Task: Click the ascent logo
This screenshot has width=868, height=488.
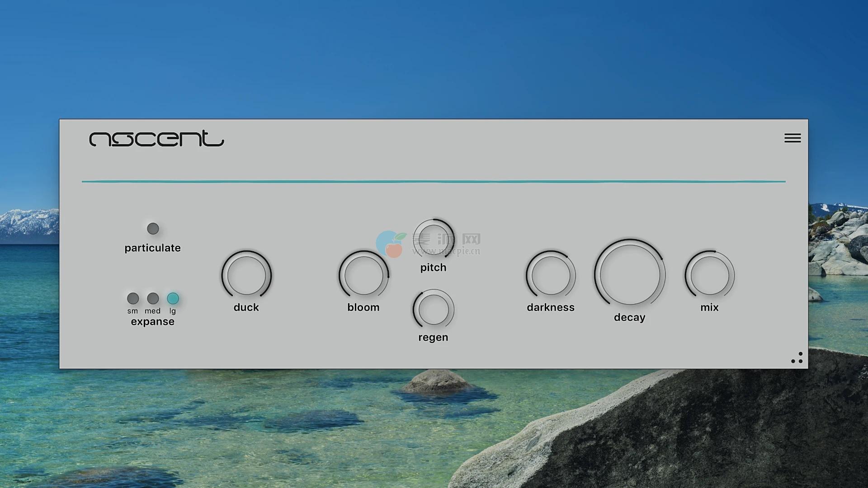Action: (x=156, y=139)
